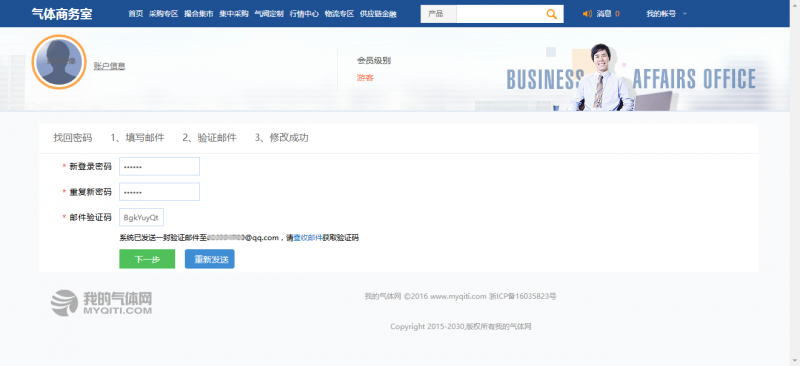The image size is (800, 366).
Task: Click the MYQITI.COM footer logo
Action: pyautogui.click(x=102, y=303)
